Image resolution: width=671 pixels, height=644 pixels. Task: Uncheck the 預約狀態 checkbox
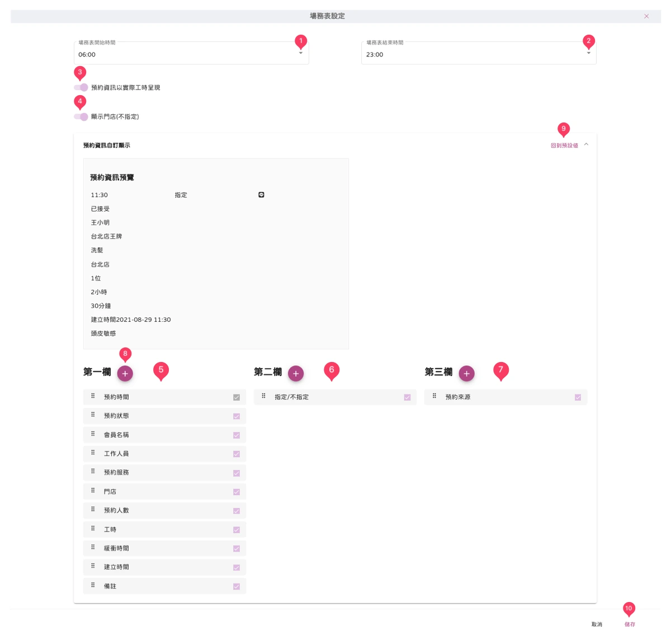pos(237,416)
